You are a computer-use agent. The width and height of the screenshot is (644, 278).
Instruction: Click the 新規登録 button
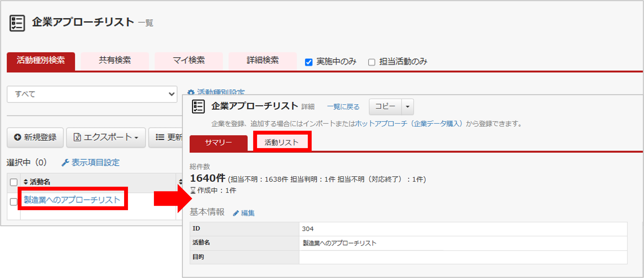click(35, 137)
